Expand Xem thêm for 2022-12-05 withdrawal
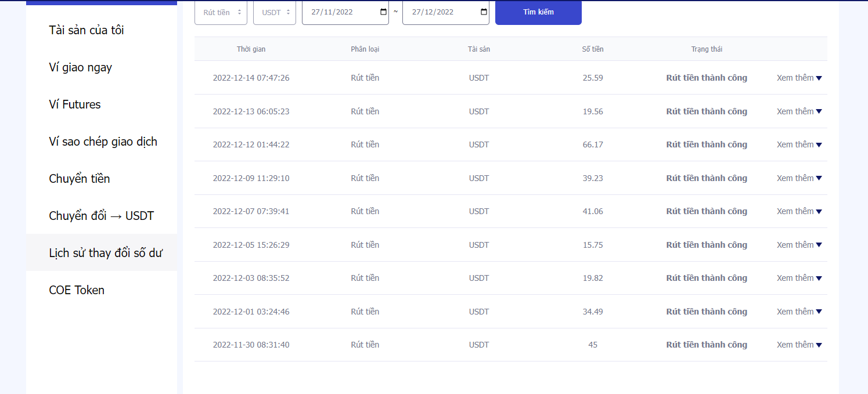868x394 pixels. 799,245
